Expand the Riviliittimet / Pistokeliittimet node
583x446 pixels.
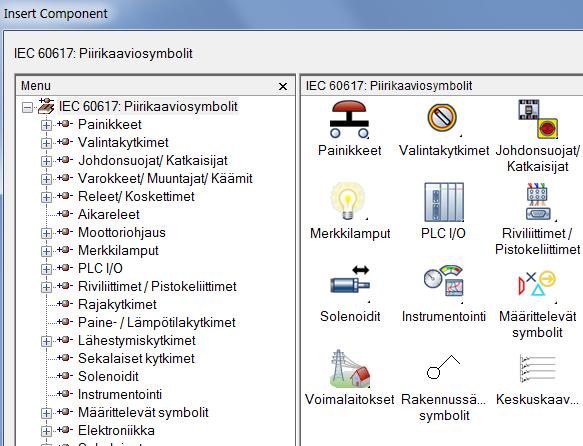tap(46, 287)
